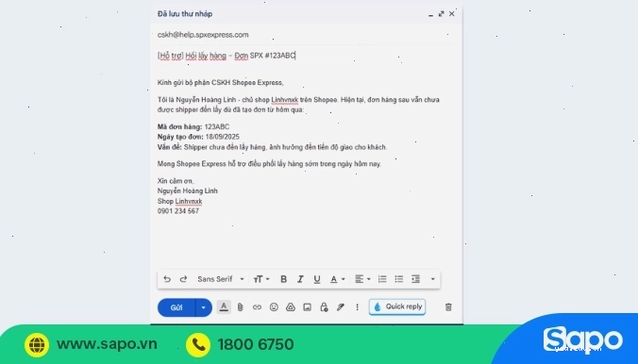Click the Xin cảm ơn closing line

click(x=176, y=181)
